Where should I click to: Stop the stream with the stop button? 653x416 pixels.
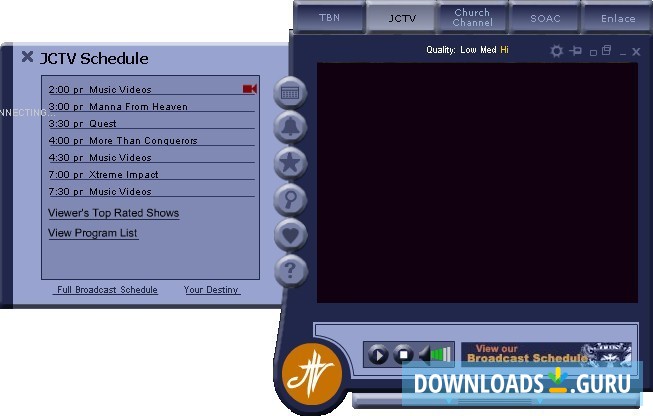coord(403,355)
